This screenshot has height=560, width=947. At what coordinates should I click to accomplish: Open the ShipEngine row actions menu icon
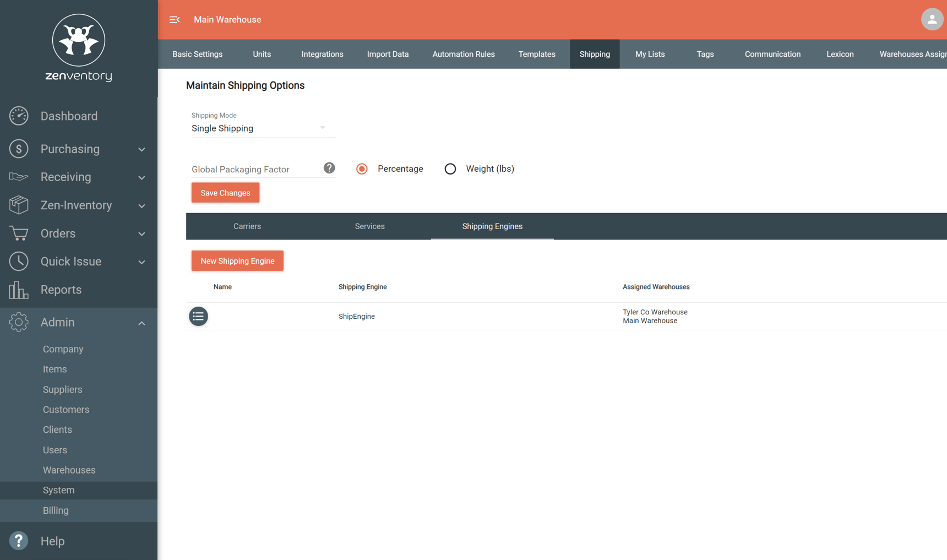pos(198,316)
